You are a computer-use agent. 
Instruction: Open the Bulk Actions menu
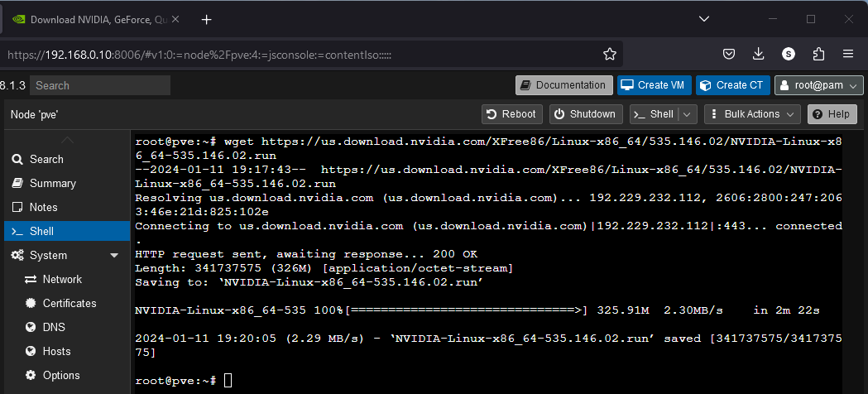752,114
